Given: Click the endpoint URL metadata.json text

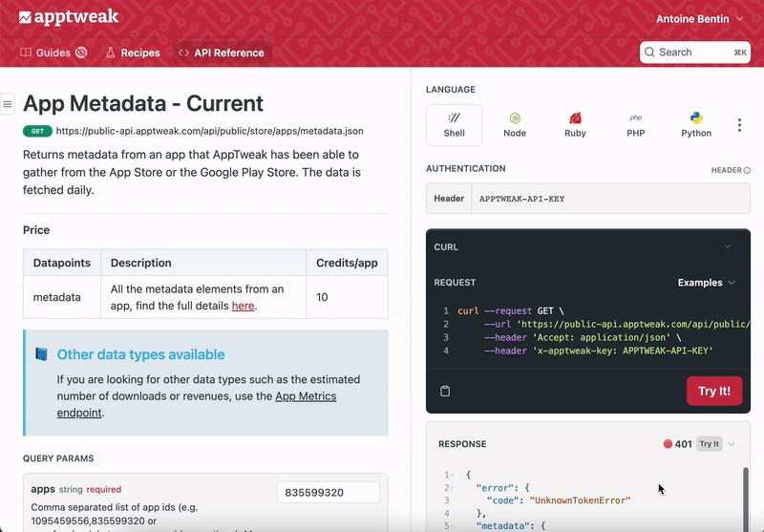Looking at the screenshot, I should click(209, 131).
